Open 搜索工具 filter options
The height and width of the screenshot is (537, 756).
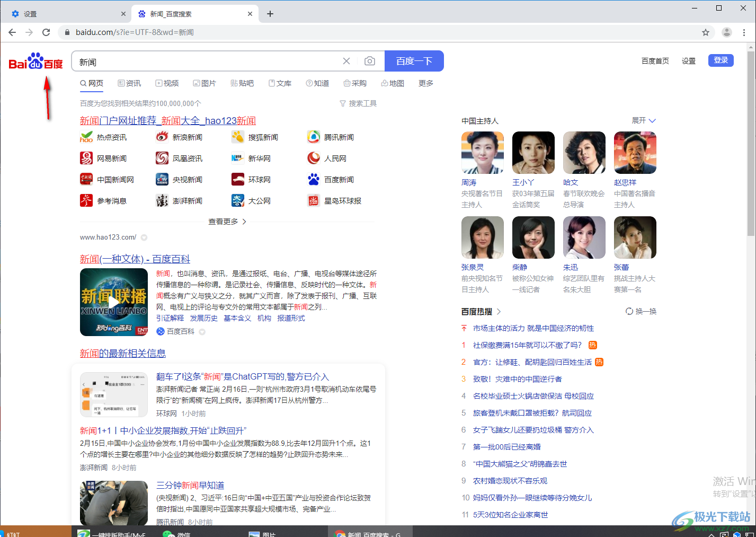pyautogui.click(x=358, y=103)
